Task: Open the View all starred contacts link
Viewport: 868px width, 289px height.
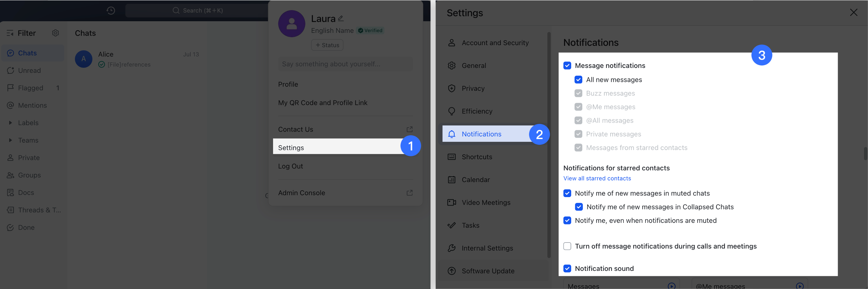Action: [597, 178]
